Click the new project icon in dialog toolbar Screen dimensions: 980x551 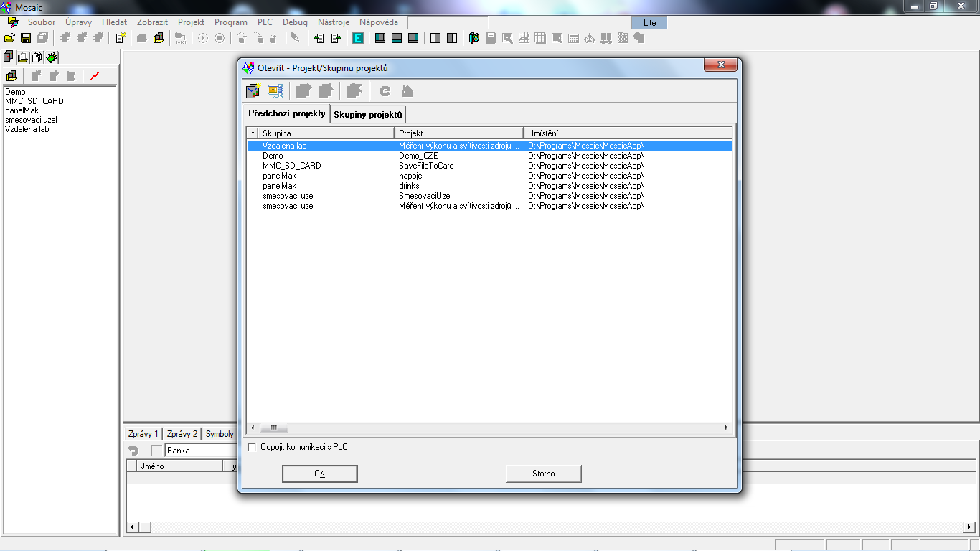pyautogui.click(x=253, y=91)
